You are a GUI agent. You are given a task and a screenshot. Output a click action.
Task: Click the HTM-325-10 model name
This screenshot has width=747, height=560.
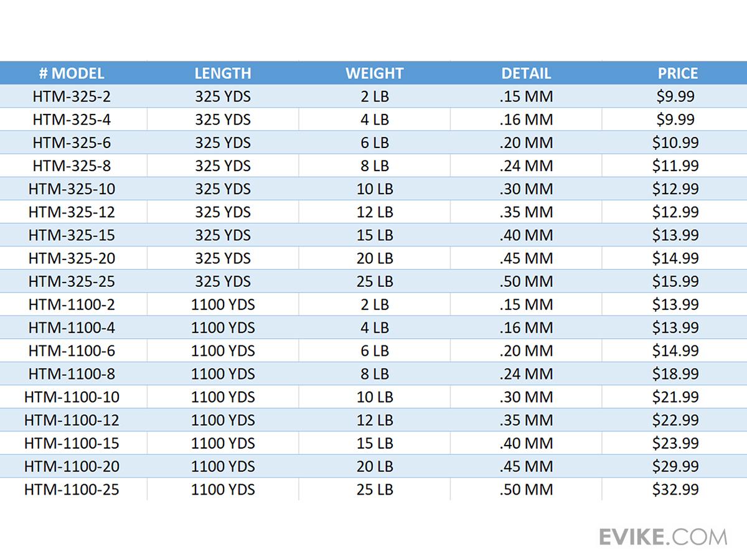tap(72, 189)
